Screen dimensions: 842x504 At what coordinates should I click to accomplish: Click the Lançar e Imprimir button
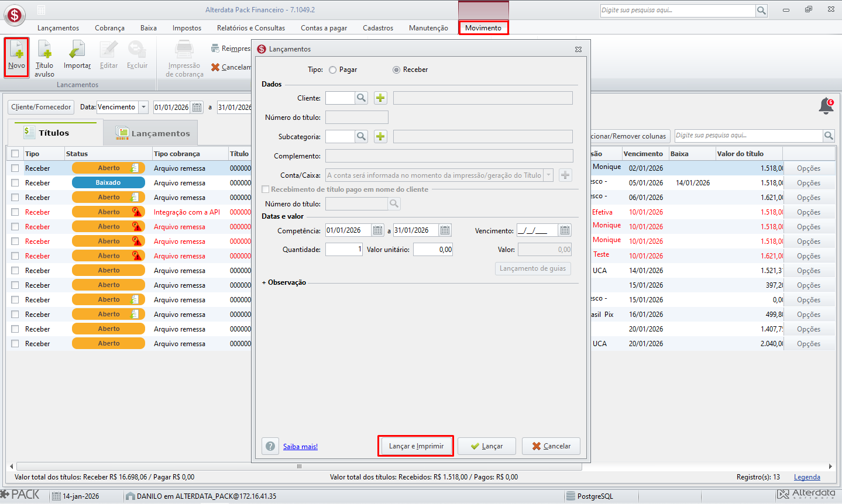416,446
